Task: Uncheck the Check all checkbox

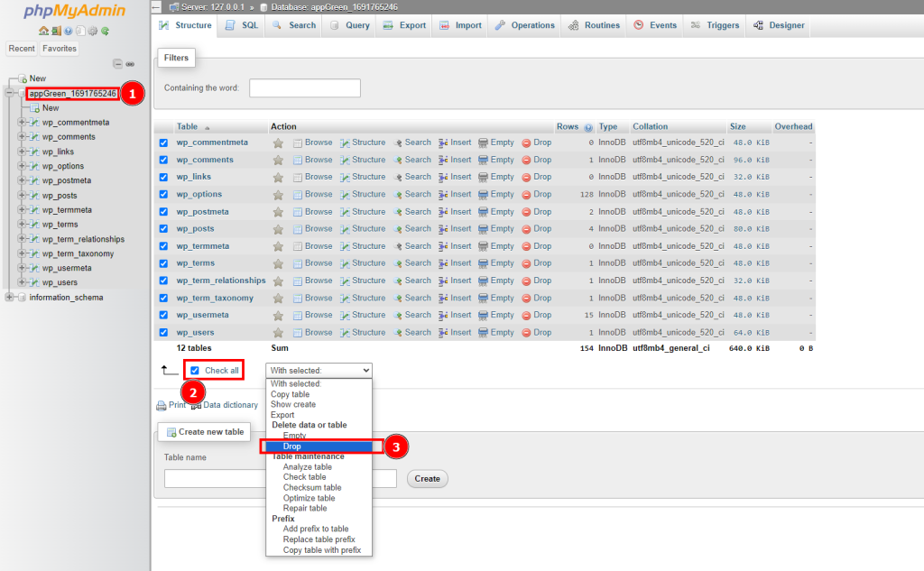Action: click(x=195, y=371)
